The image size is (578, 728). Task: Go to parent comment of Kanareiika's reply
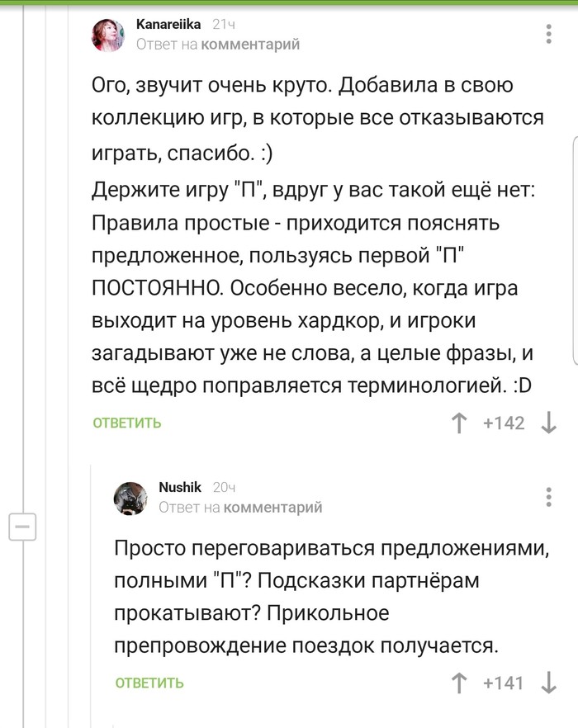tap(250, 45)
